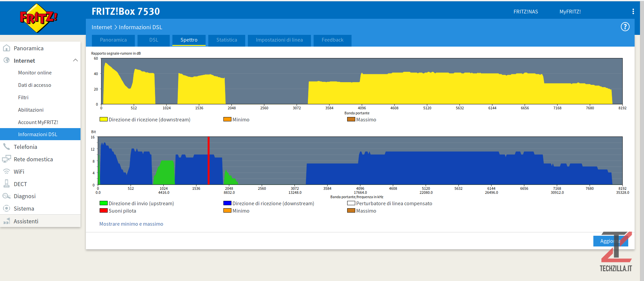Click orange Minimo swatch in SNR legend

227,119
